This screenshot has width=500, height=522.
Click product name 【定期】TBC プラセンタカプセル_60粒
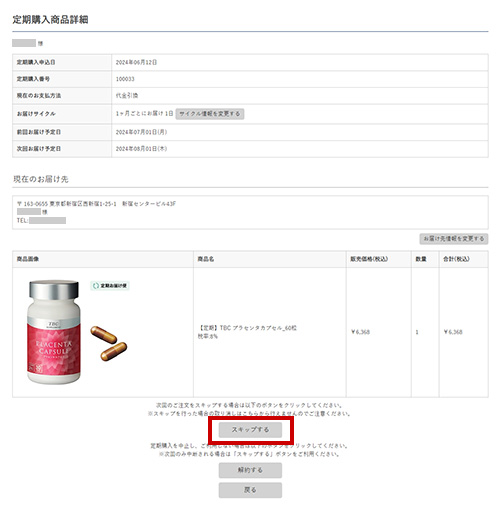tap(248, 328)
